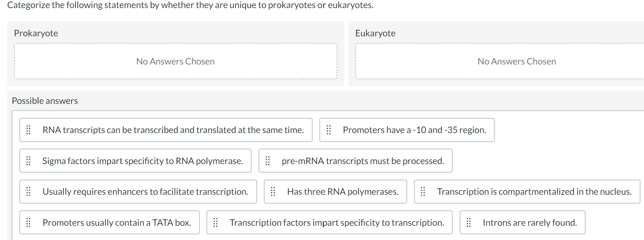Screen dimensions: 644x240
Task: Click the drag handle on 'pre-mRNA transcripts must be processed'
Action: click(x=268, y=161)
